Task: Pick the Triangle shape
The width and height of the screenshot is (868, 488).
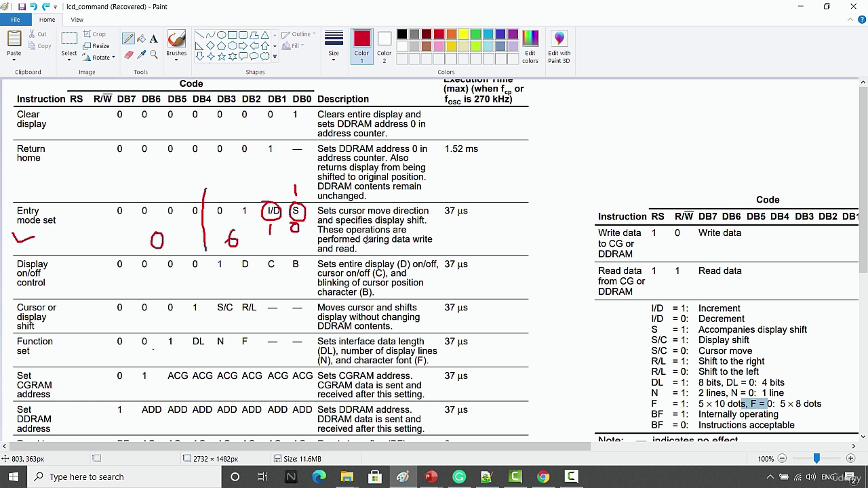Action: [264, 35]
